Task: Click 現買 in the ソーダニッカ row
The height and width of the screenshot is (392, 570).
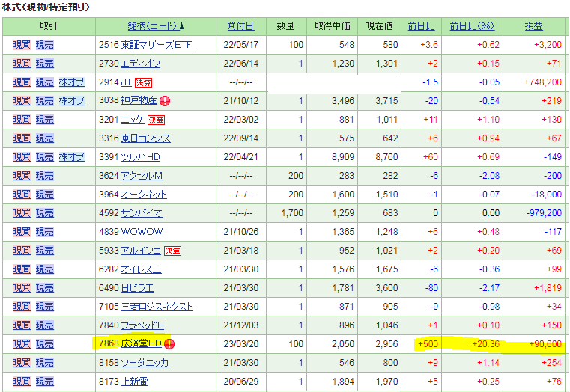Action: (x=22, y=363)
